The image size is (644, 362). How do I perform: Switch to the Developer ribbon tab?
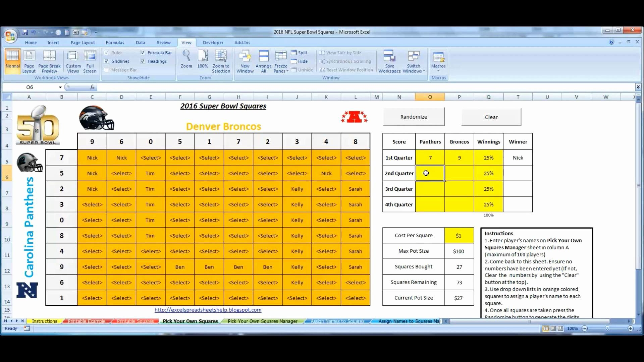(x=213, y=43)
